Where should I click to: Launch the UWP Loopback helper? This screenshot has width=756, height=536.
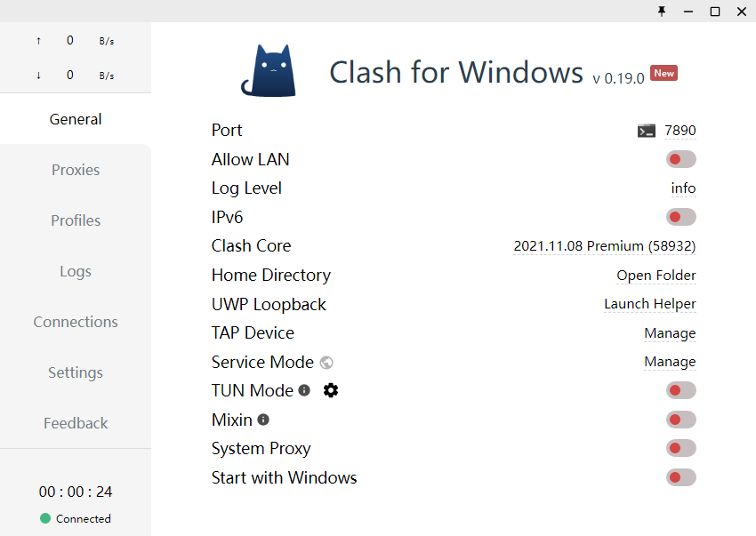[649, 304]
